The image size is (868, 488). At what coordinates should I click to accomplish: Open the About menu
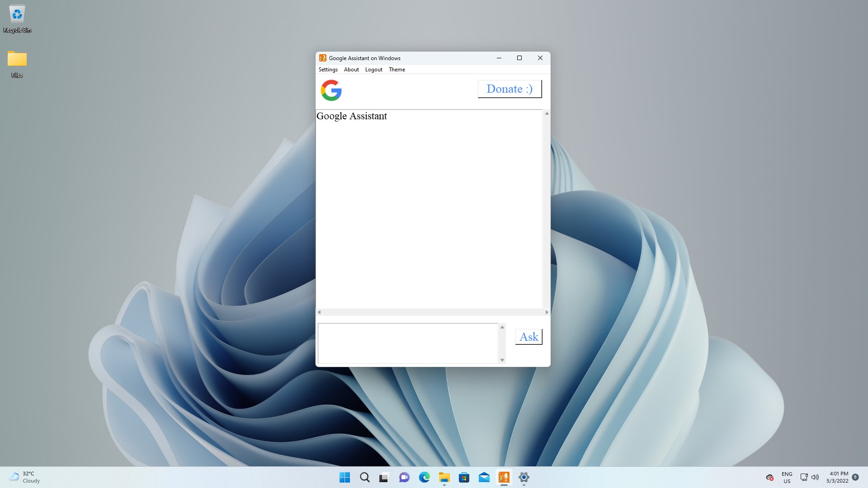tap(351, 70)
